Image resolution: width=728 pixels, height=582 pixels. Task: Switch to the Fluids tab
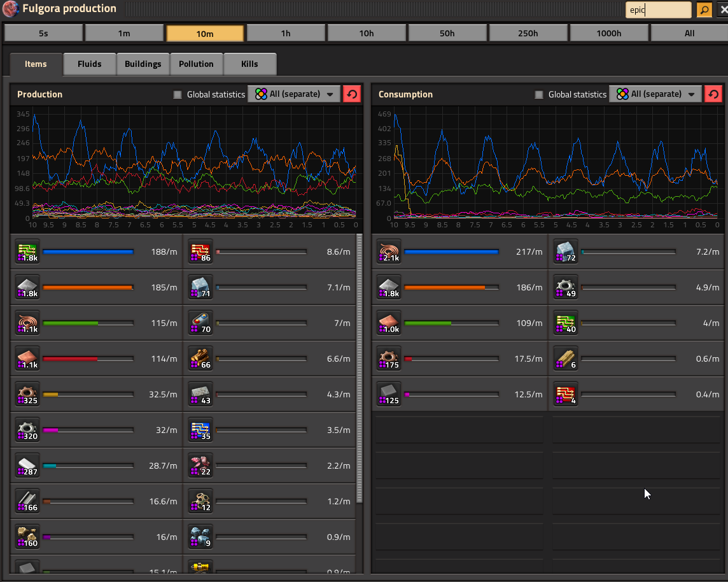[90, 64]
